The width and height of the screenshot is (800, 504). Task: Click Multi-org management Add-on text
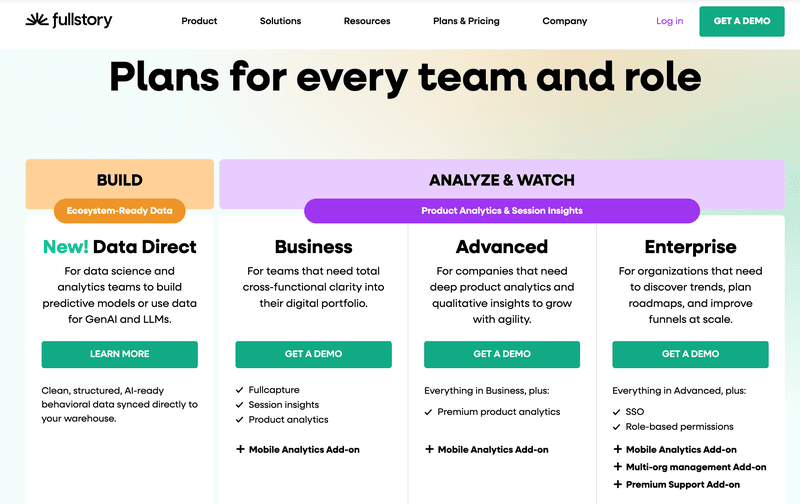tap(696, 467)
